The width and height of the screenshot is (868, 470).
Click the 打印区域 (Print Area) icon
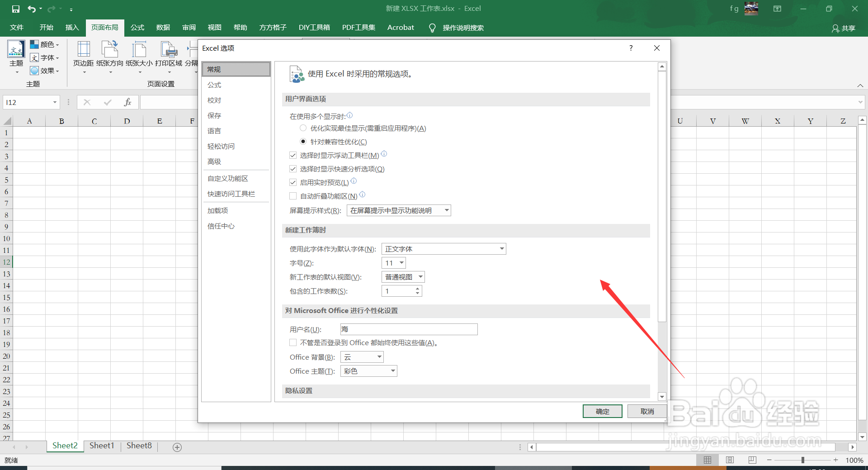coord(168,54)
